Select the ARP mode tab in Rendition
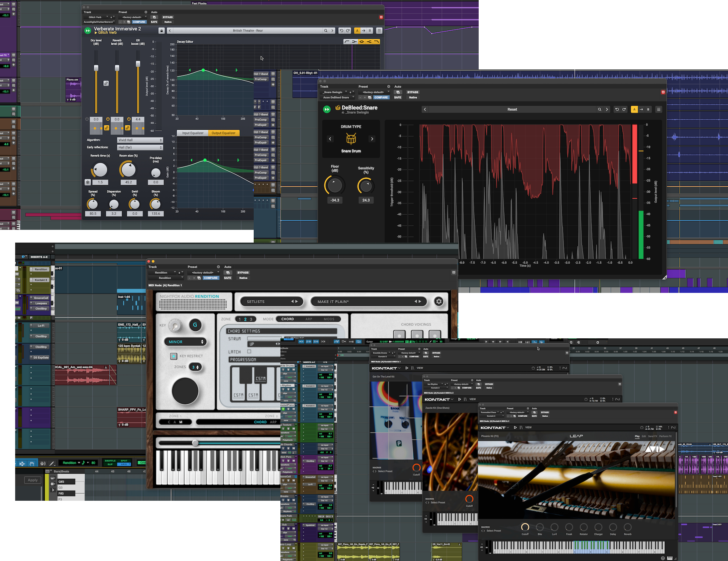 [x=309, y=319]
